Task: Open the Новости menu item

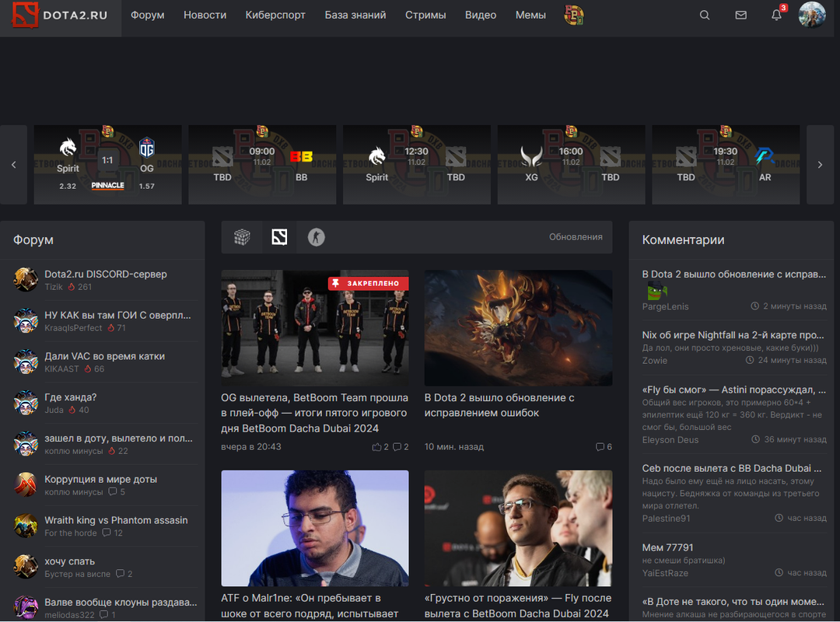Action: [x=205, y=15]
